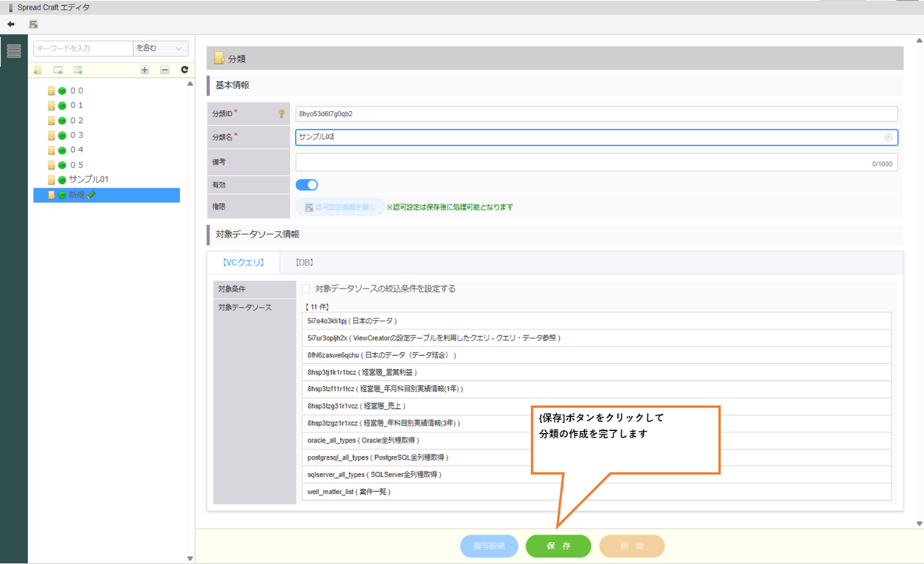Click the back arrow icon

point(11,24)
